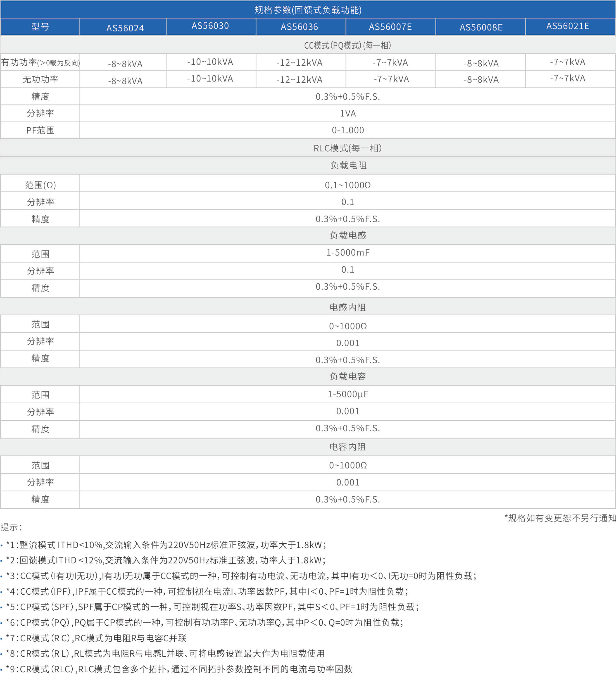This screenshot has height=674, width=616.
Task: Click the AS56024 model column header
Action: [x=125, y=28]
